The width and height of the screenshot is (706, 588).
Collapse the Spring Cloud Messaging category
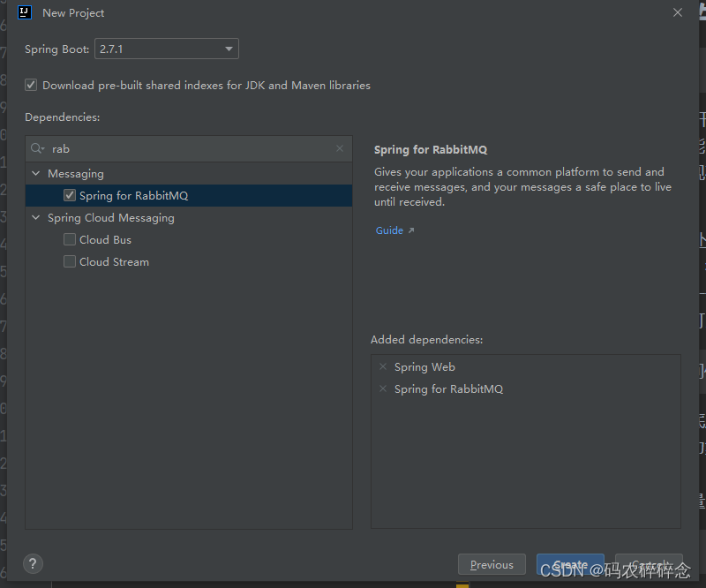click(x=36, y=217)
